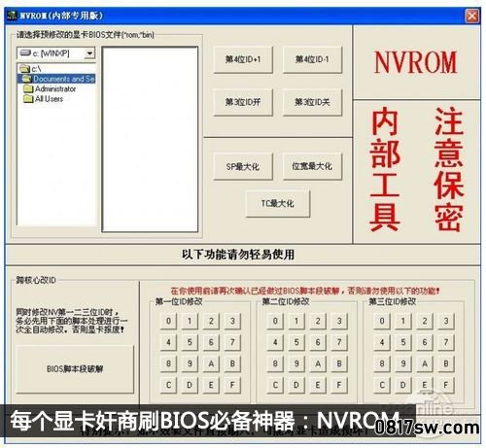
Task: Choose B in 第一位ID修改 group
Action: pos(232,363)
